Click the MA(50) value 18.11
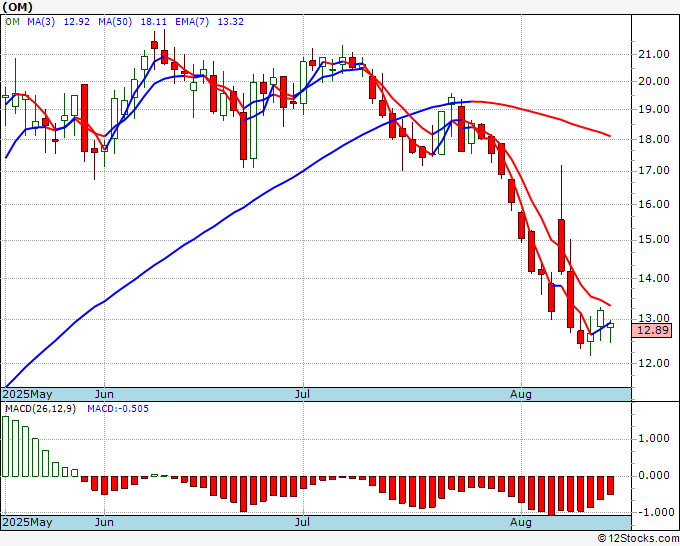This screenshot has width=680, height=546. click(x=154, y=22)
